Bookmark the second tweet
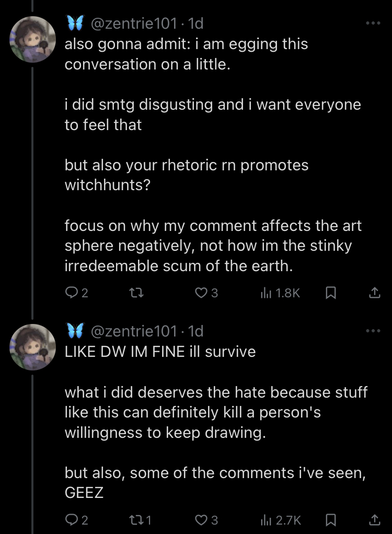Viewport: 392px width, 534px height. point(331,520)
